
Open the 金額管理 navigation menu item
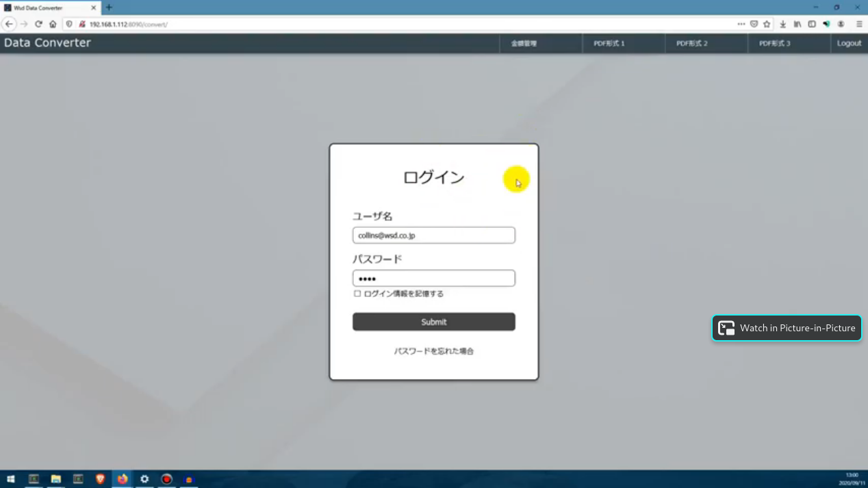point(524,43)
